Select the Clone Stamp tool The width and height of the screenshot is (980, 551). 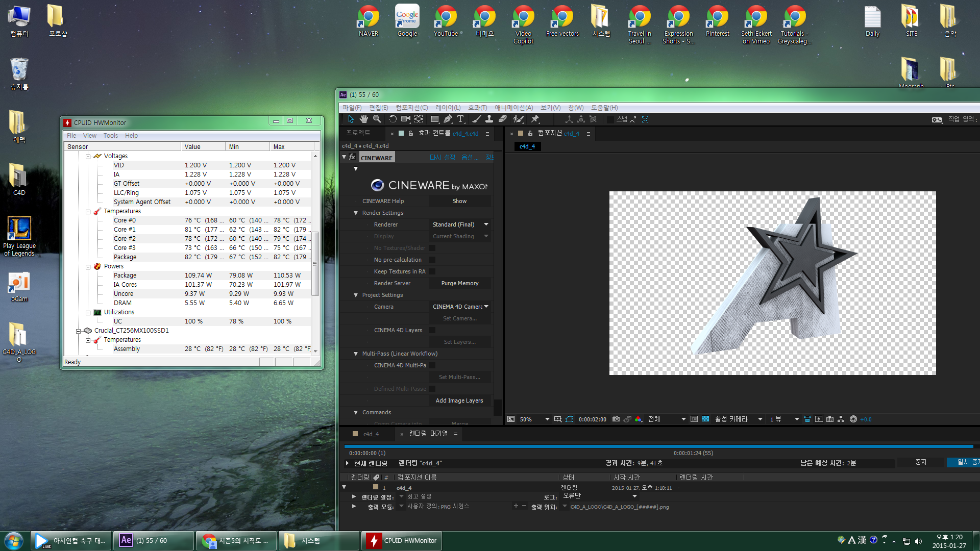pyautogui.click(x=489, y=119)
